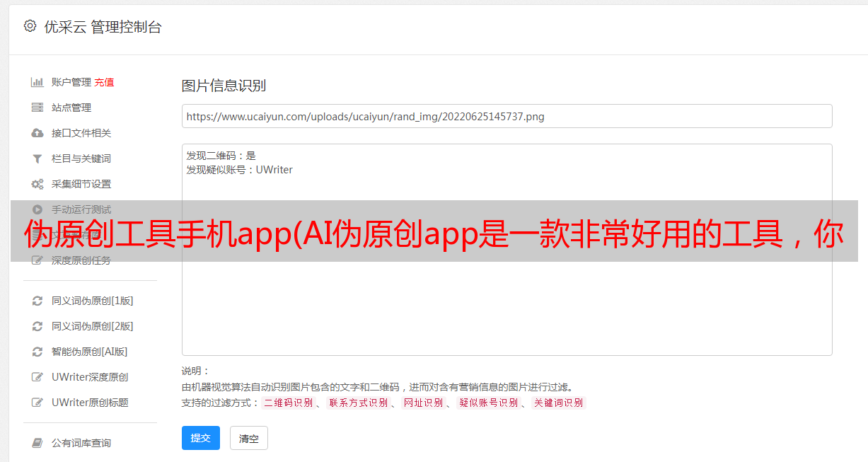This screenshot has height=462, width=868.
Task: Click the result line 发现疑似账号：UWriter
Action: coord(240,170)
